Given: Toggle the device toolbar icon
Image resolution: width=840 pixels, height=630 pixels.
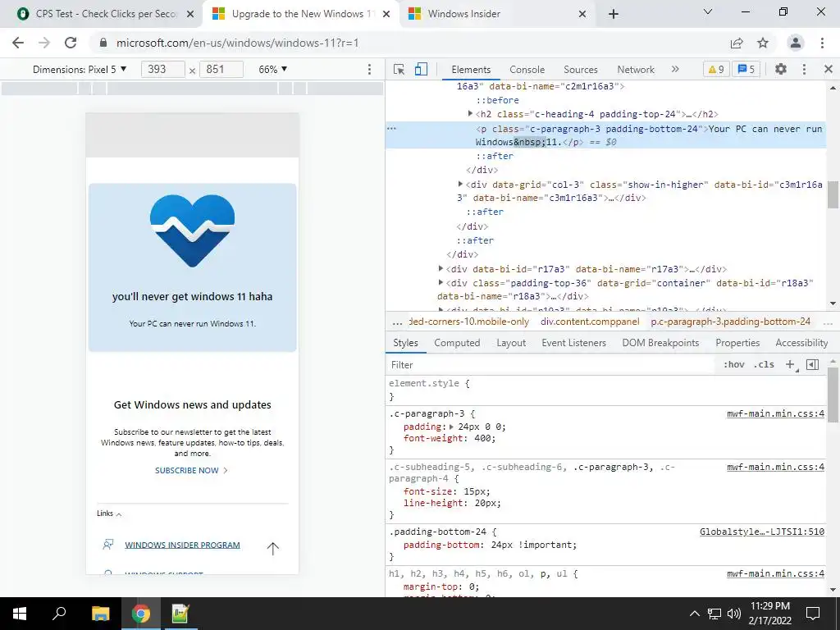Looking at the screenshot, I should pos(421,69).
